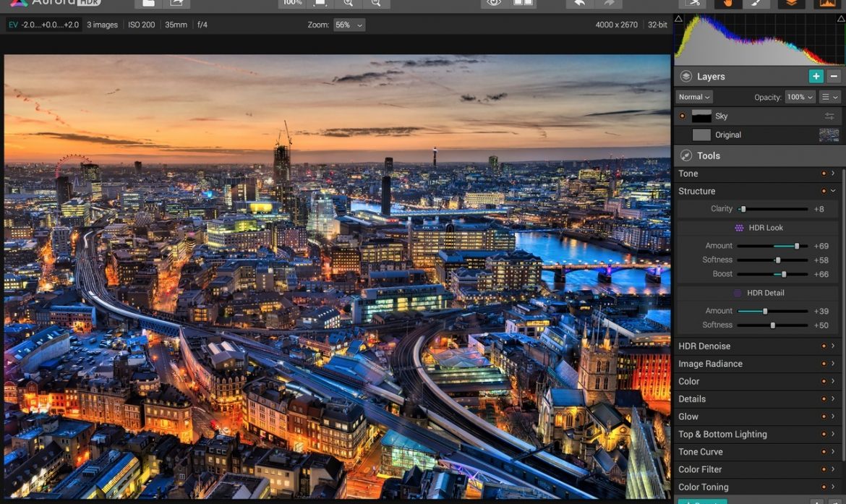Screen dimensions: 846x504
Task: Toggle the Glow section orange dot
Action: tap(824, 417)
